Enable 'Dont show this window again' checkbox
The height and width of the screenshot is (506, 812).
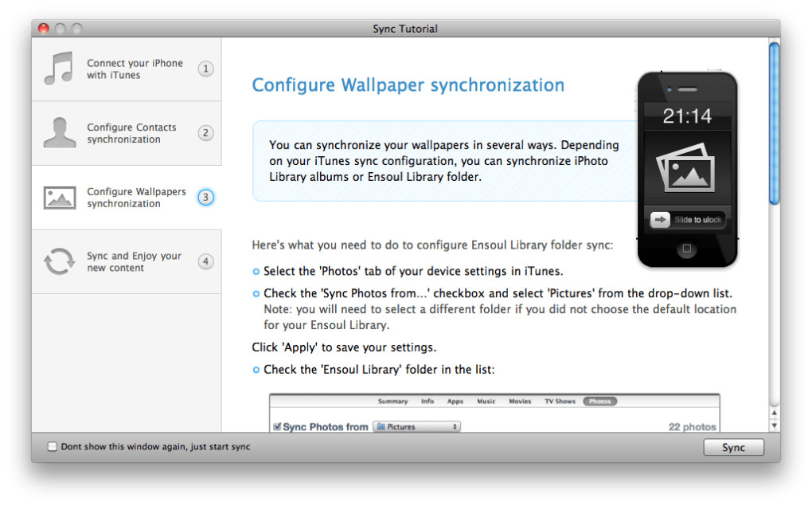point(52,446)
